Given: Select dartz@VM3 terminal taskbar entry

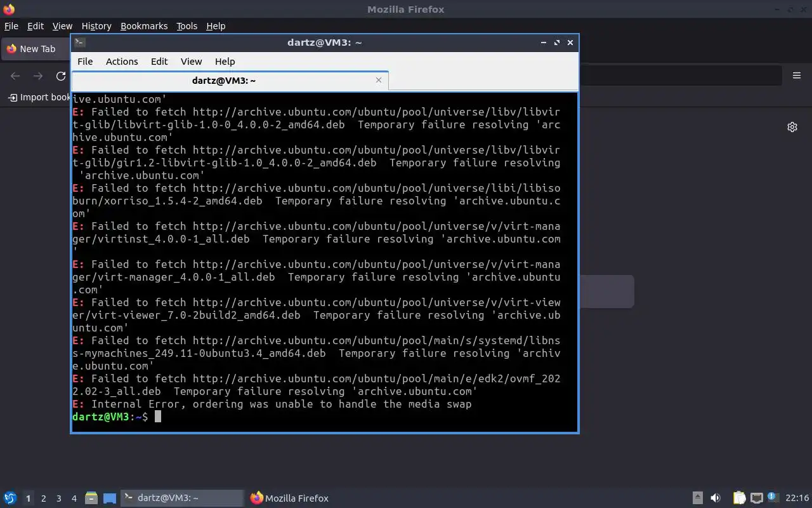Looking at the screenshot, I should click(x=182, y=498).
